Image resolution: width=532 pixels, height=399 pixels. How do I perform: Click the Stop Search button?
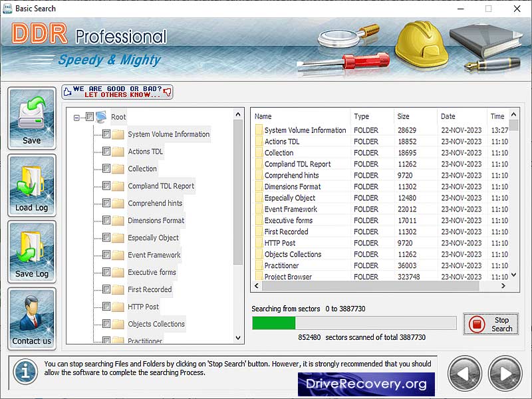pos(491,324)
